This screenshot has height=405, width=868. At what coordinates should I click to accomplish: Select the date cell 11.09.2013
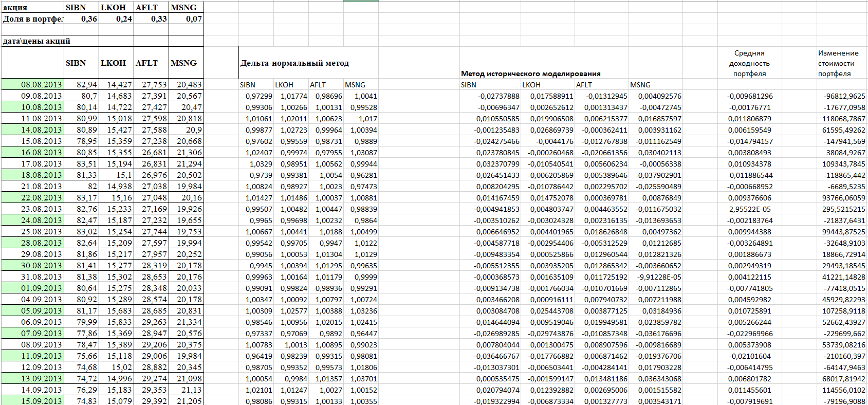[x=33, y=356]
